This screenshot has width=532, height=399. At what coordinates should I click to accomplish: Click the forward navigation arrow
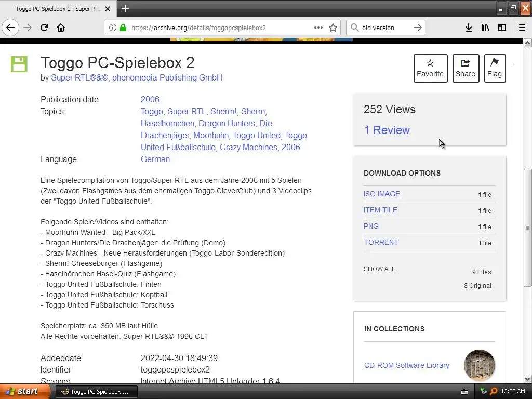[28, 28]
